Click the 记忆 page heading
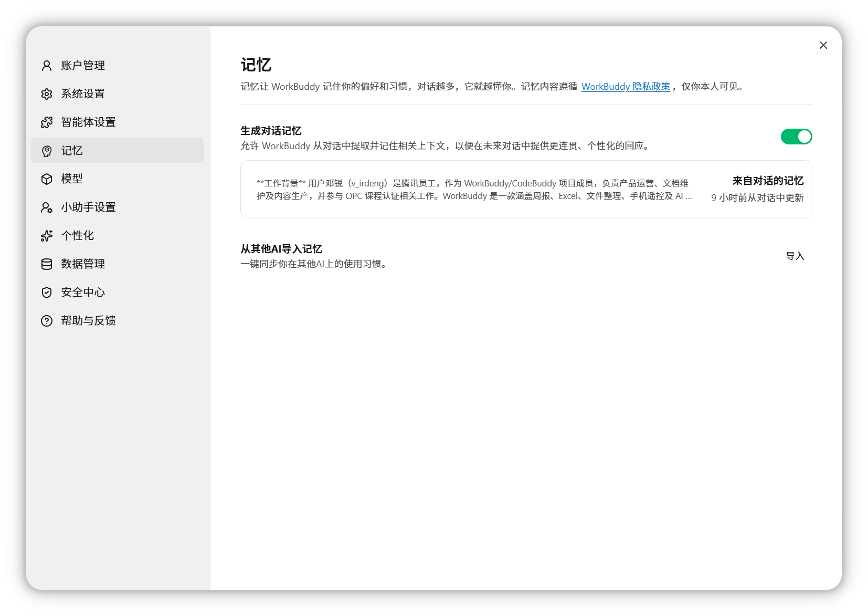 [x=256, y=65]
